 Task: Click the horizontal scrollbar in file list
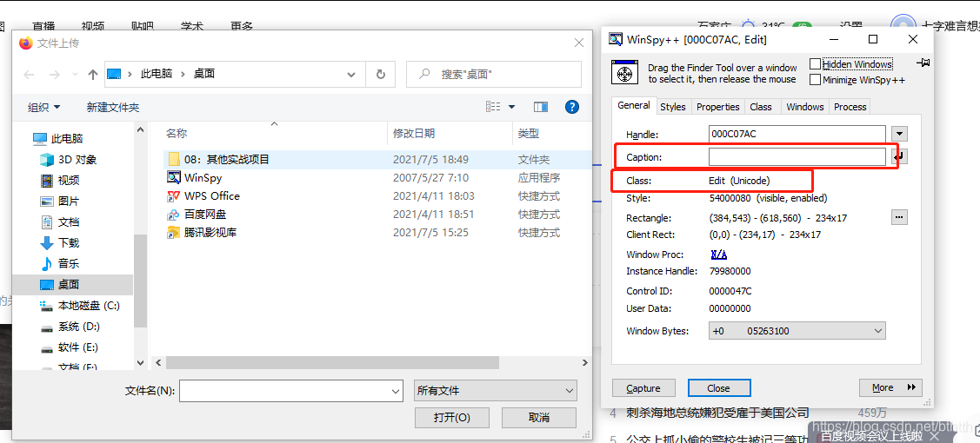(332, 362)
